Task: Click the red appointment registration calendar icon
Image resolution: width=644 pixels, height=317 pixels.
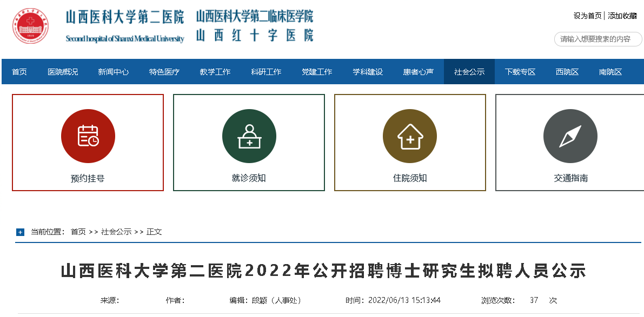Action: point(88,136)
